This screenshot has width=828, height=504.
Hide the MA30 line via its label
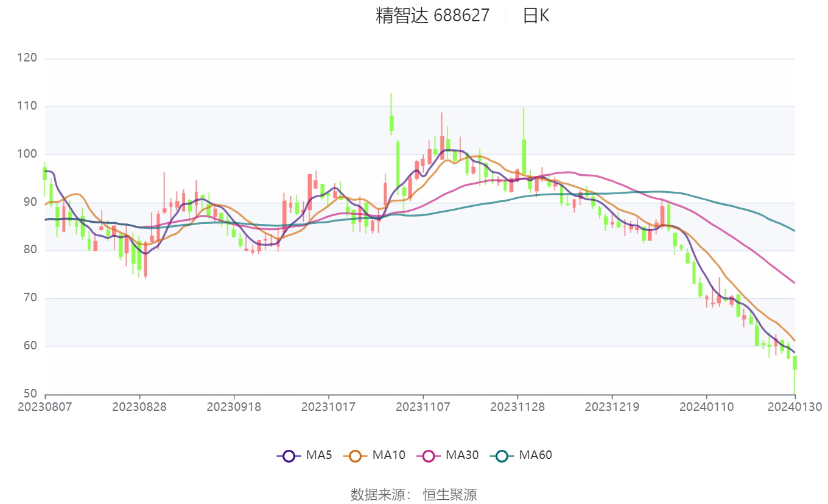coord(462,455)
